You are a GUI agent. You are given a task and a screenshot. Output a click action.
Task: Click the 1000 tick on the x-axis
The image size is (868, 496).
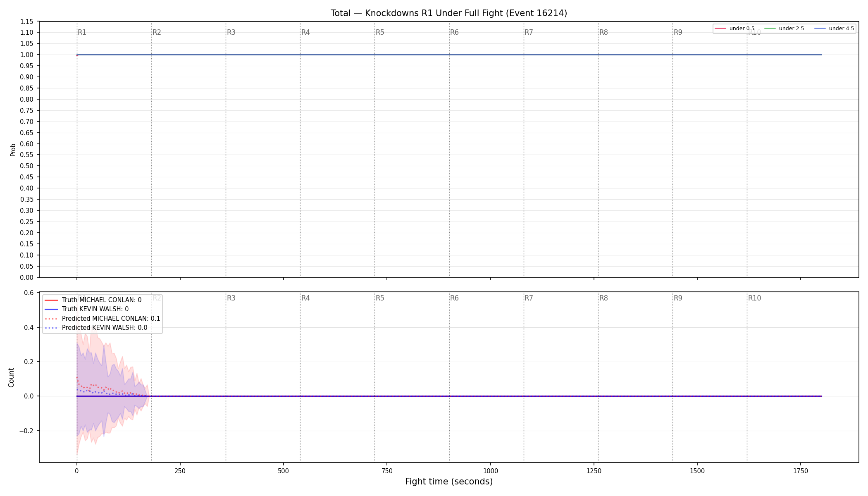pos(491,471)
